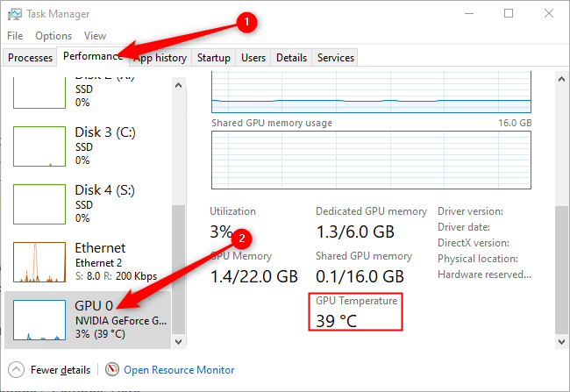
Task: Show the Services tab
Action: (x=336, y=58)
